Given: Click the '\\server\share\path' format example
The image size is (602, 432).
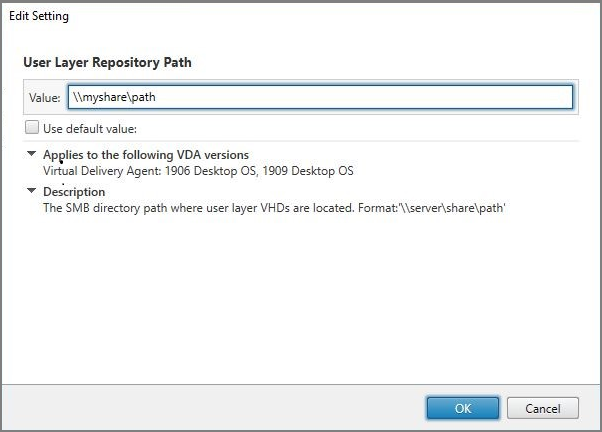Looking at the screenshot, I should [x=462, y=207].
